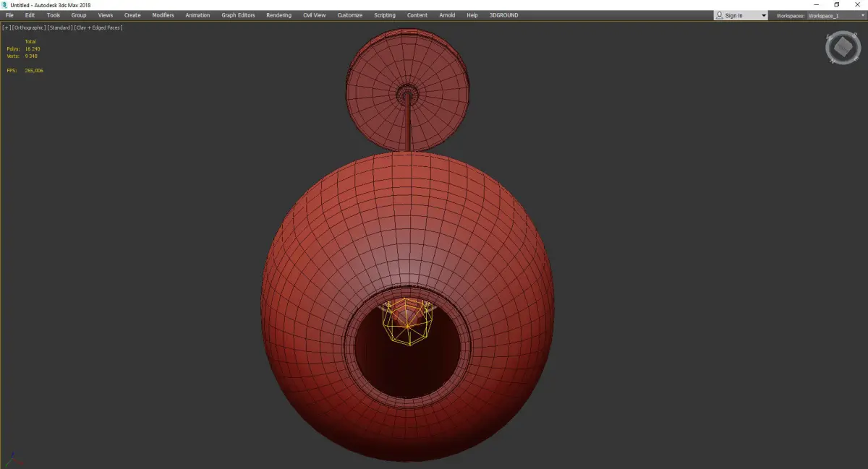Open the Modifiers menu

163,15
